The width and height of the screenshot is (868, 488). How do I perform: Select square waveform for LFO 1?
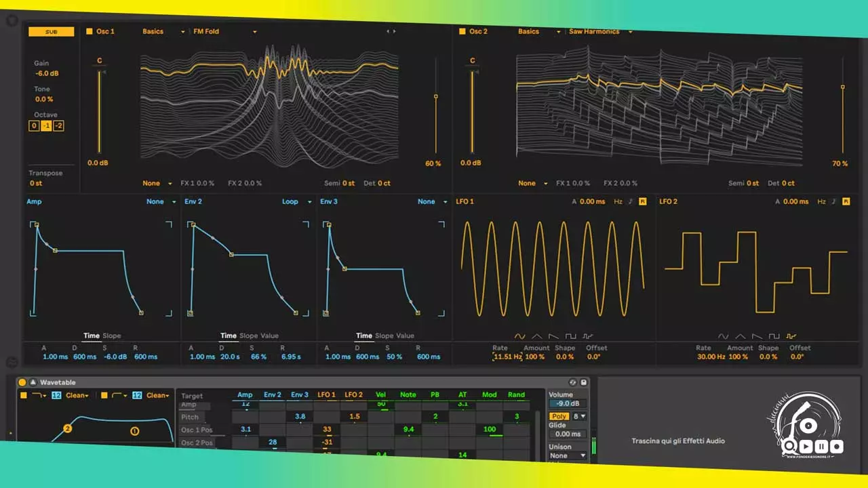571,336
